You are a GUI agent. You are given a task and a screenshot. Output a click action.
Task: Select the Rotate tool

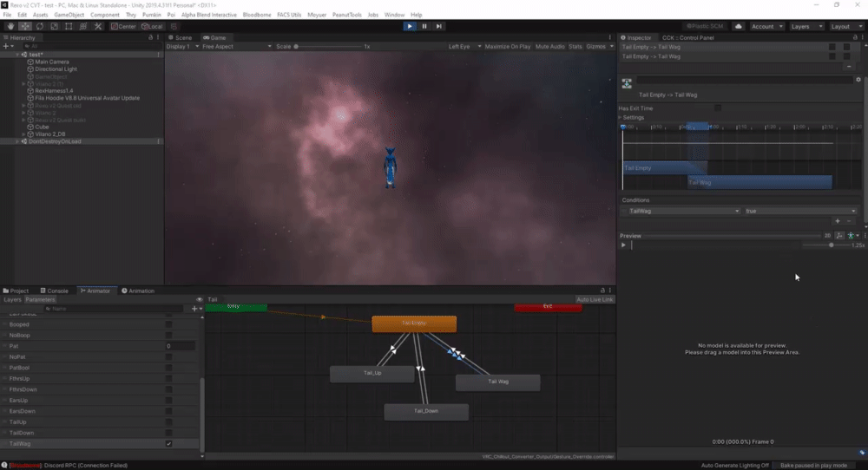40,26
